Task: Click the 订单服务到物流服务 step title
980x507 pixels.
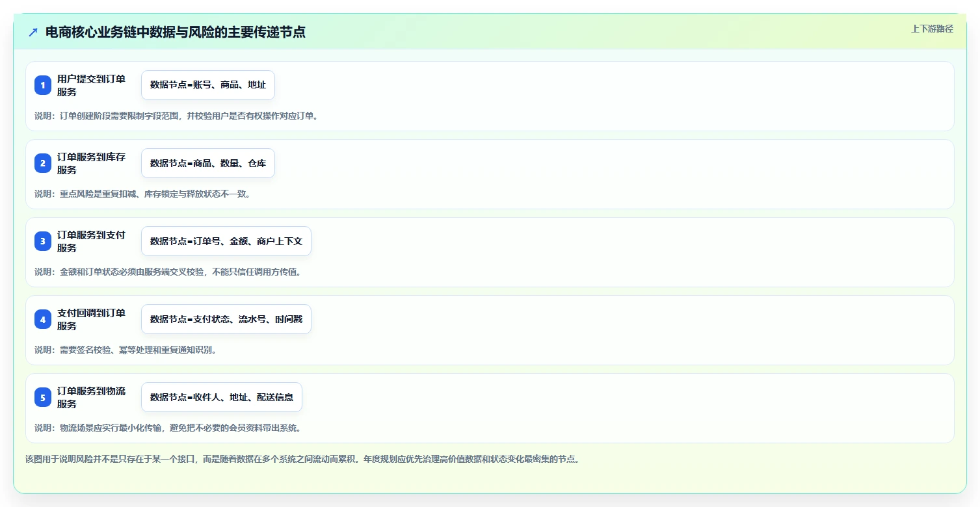Action: click(x=91, y=397)
